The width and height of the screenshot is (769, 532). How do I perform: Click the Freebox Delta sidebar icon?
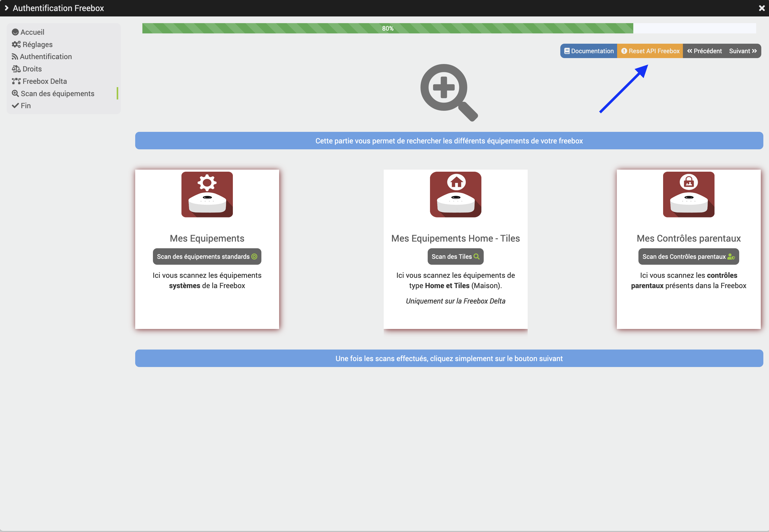pos(16,81)
